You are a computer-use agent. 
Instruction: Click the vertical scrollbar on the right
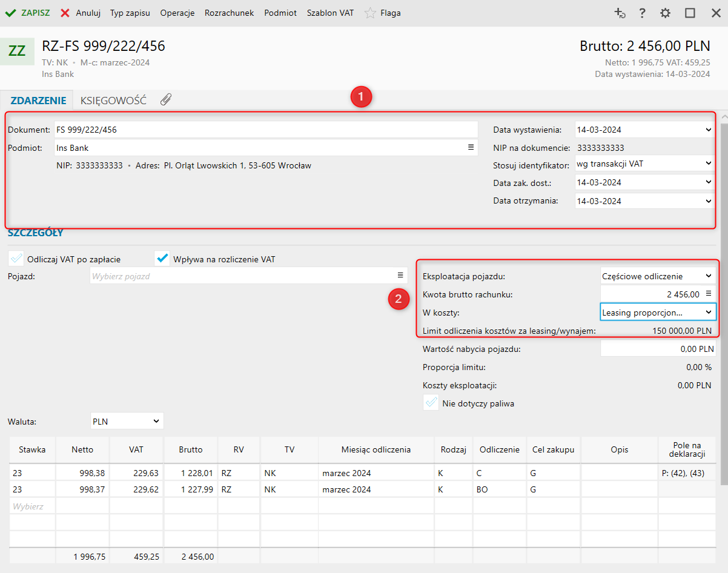723,303
